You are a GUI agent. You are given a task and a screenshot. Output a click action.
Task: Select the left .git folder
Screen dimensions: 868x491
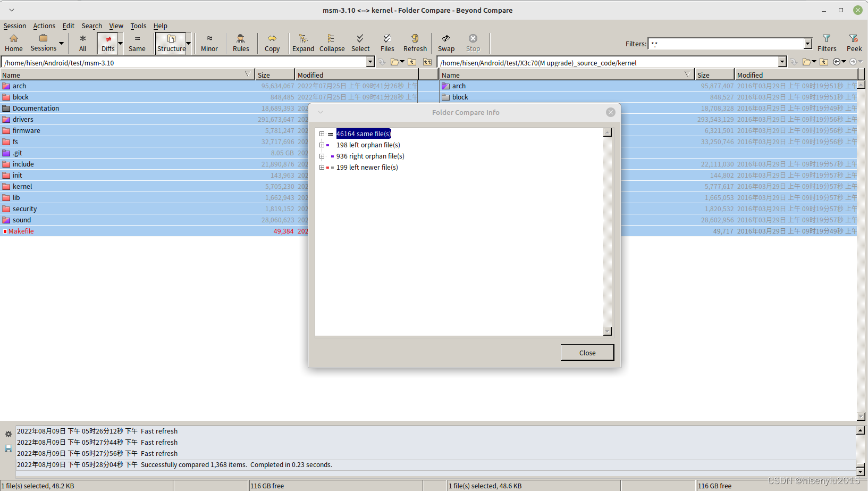[18, 153]
